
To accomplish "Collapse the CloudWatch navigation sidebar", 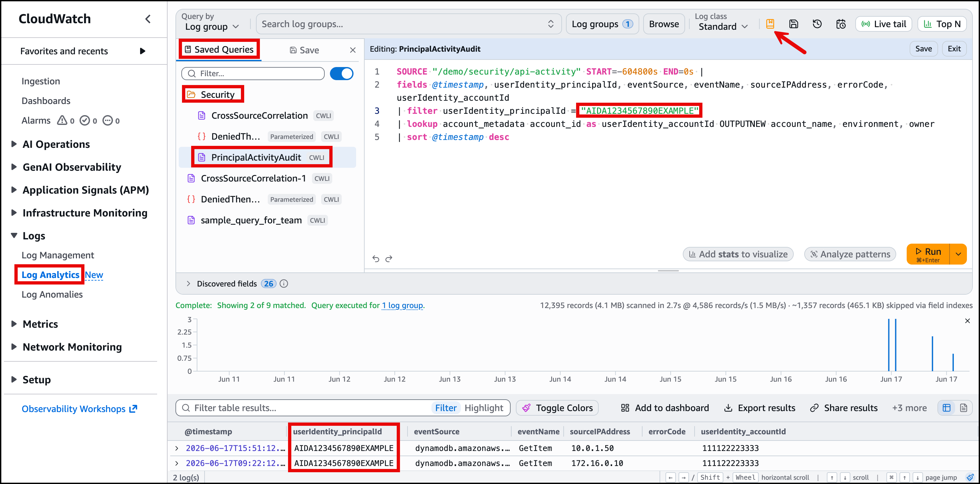I will [148, 19].
